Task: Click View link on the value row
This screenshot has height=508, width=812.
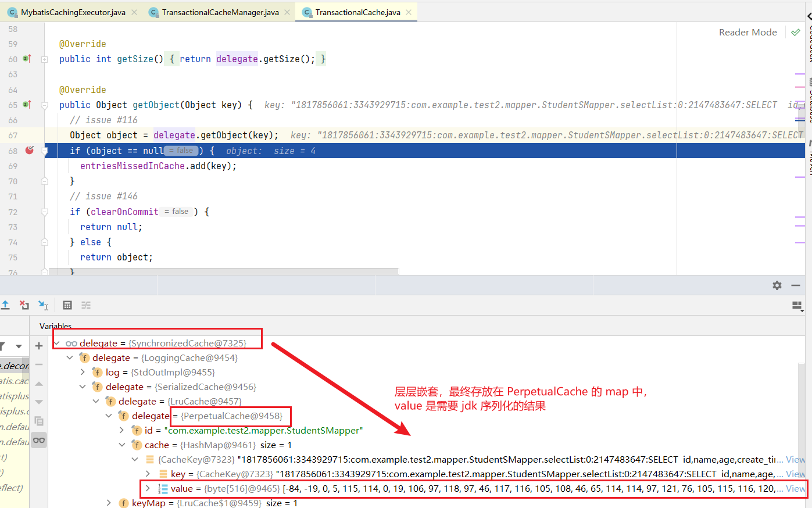Action: tap(795, 489)
